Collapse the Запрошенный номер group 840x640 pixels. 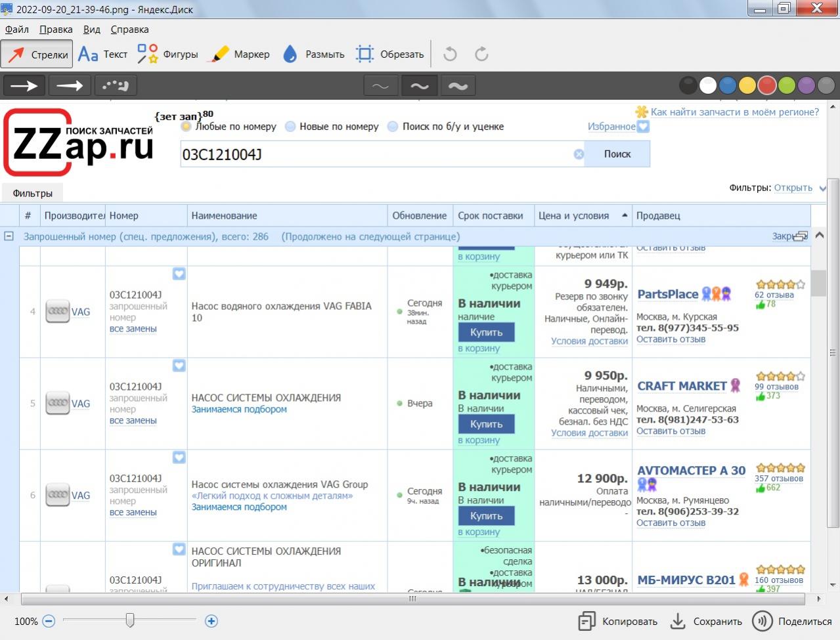pos(9,236)
